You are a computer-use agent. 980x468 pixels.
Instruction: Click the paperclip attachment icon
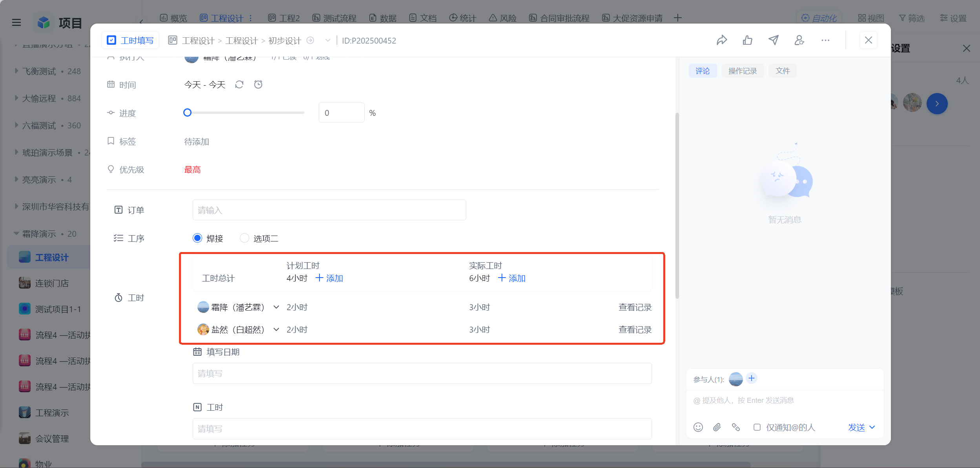click(x=717, y=427)
